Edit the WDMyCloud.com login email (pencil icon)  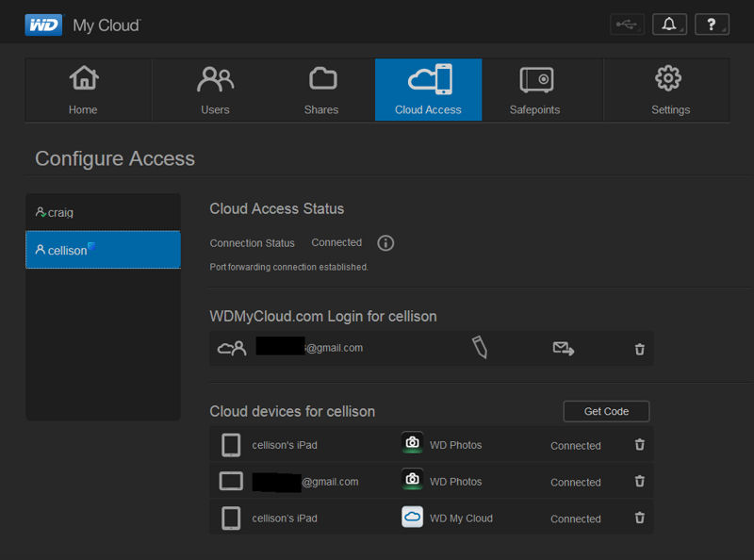coord(480,347)
